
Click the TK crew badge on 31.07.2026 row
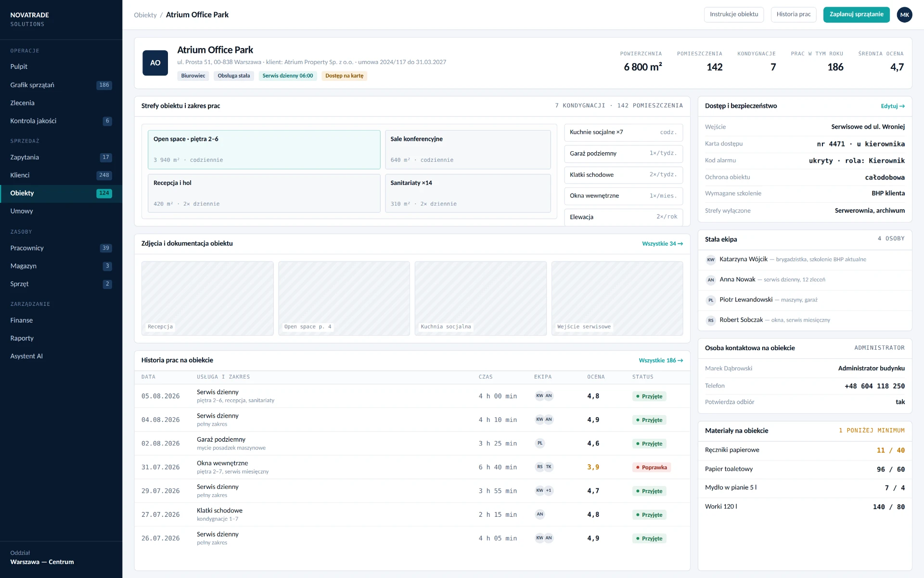[549, 467]
